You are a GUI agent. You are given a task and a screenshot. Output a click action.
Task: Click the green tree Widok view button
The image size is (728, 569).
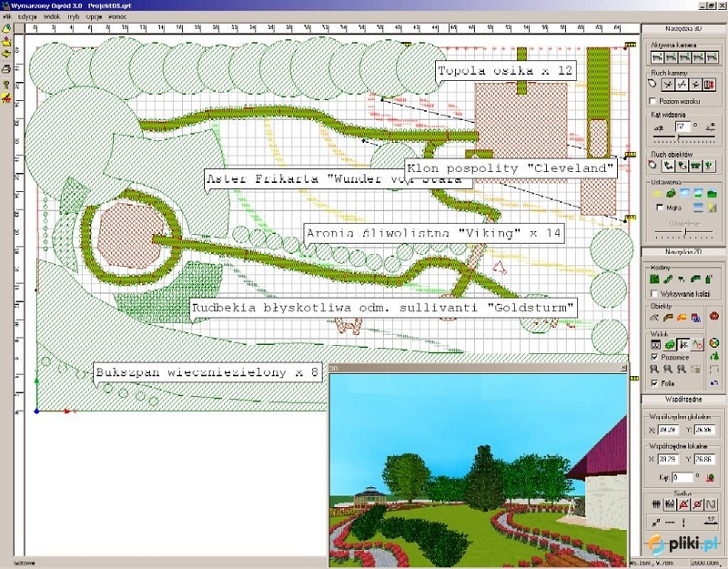(x=670, y=344)
